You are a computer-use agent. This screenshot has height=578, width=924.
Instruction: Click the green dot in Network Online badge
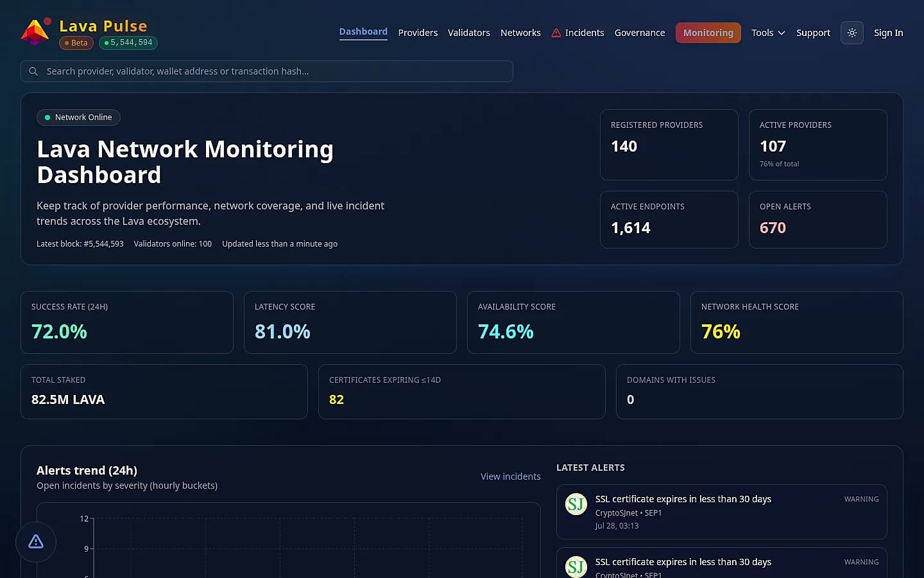click(47, 118)
